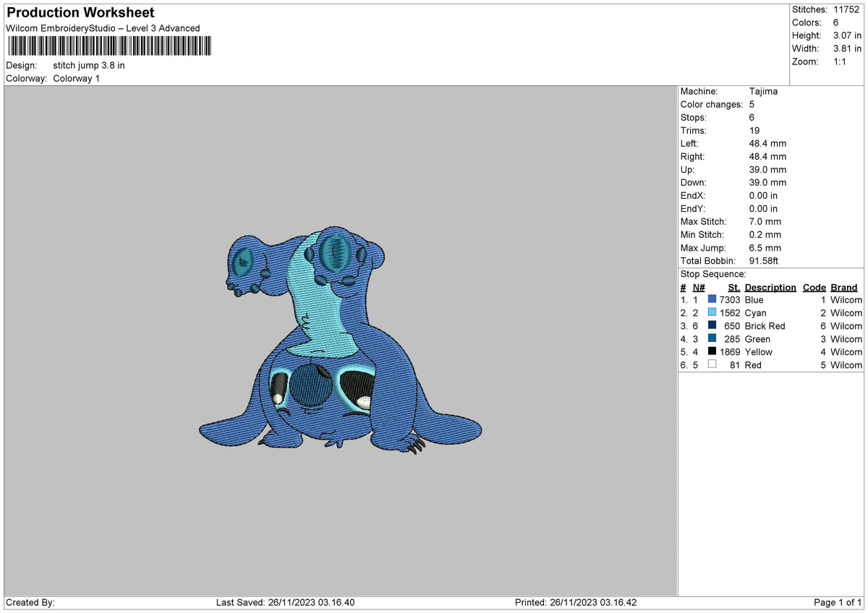Select the design name stitch jump 3.8 in
This screenshot has height=613, width=868.
click(90, 65)
